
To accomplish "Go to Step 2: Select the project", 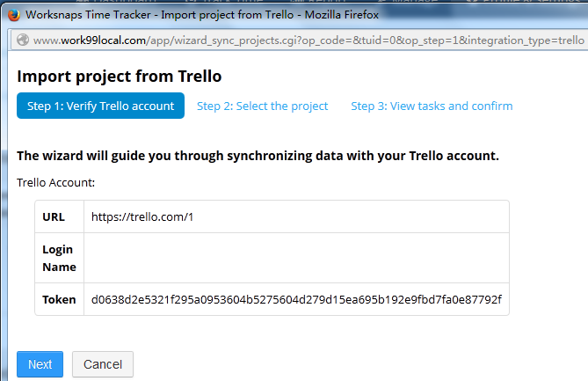I will click(262, 106).
